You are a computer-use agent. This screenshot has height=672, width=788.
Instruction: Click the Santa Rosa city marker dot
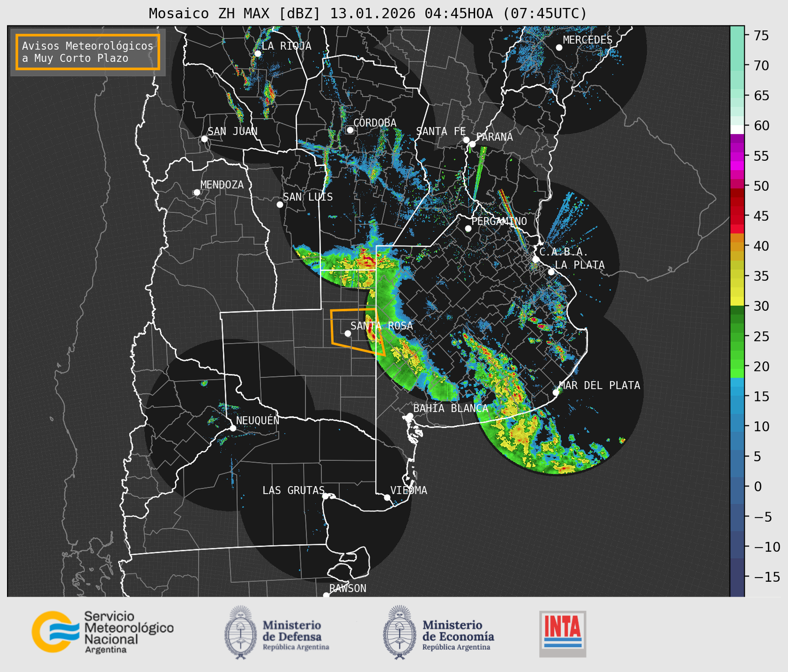pos(348,333)
